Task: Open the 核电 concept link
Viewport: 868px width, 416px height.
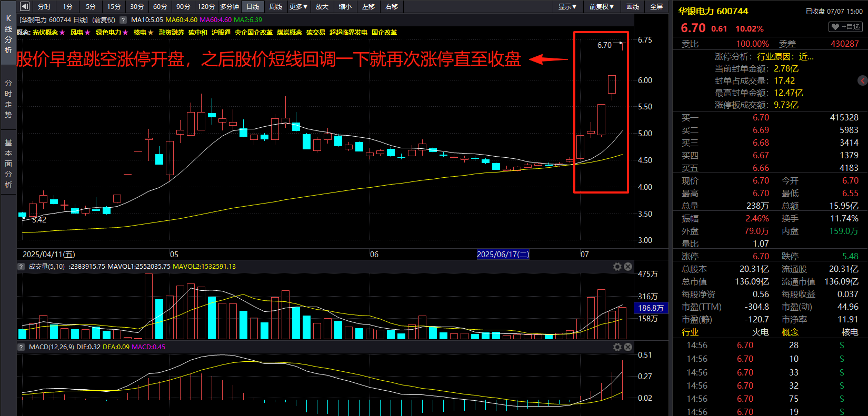Action: click(x=140, y=33)
